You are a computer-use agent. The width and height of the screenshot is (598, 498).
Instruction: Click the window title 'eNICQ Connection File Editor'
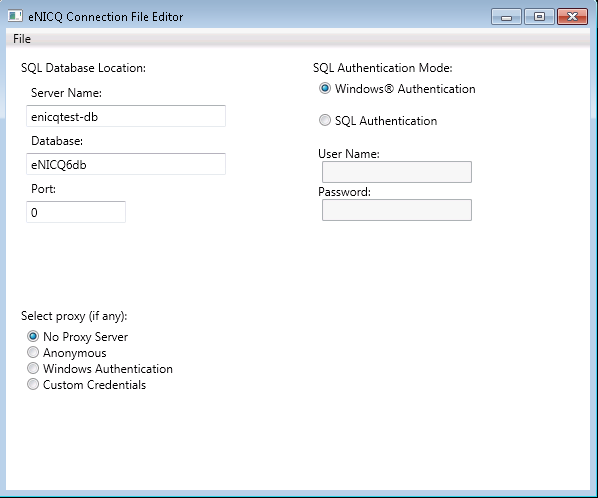pos(106,17)
